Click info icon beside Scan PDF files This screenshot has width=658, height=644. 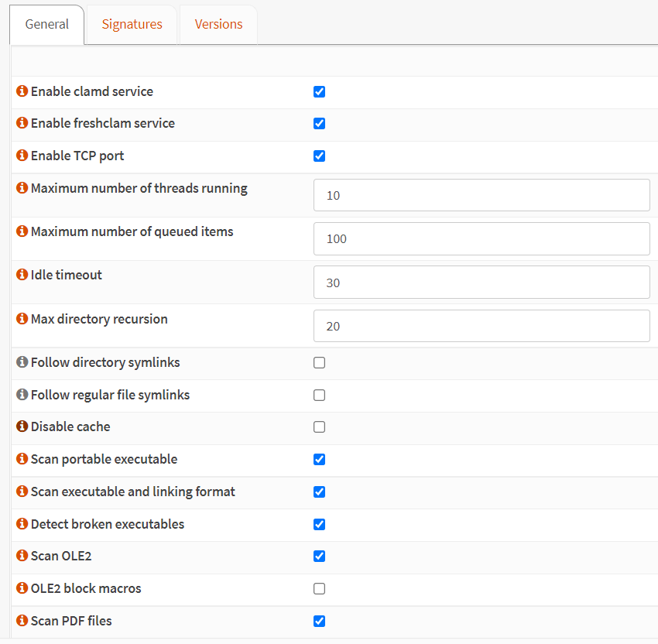[22, 621]
